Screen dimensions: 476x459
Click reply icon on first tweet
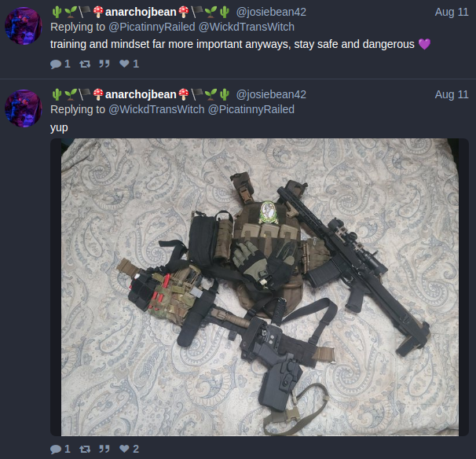[x=56, y=64]
